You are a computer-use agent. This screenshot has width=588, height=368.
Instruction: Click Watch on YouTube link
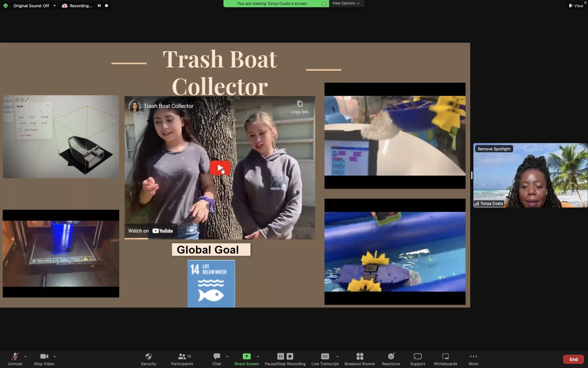coord(151,231)
